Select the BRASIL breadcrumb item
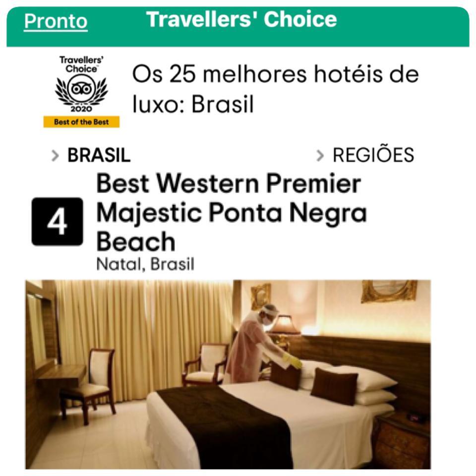The height and width of the screenshot is (476, 476). 99,155
